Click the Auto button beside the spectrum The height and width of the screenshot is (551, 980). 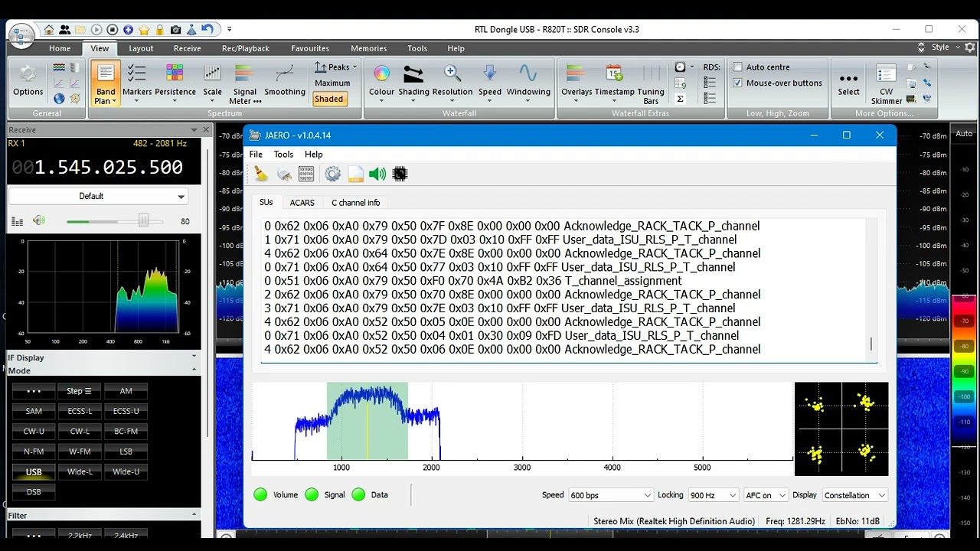pos(964,133)
